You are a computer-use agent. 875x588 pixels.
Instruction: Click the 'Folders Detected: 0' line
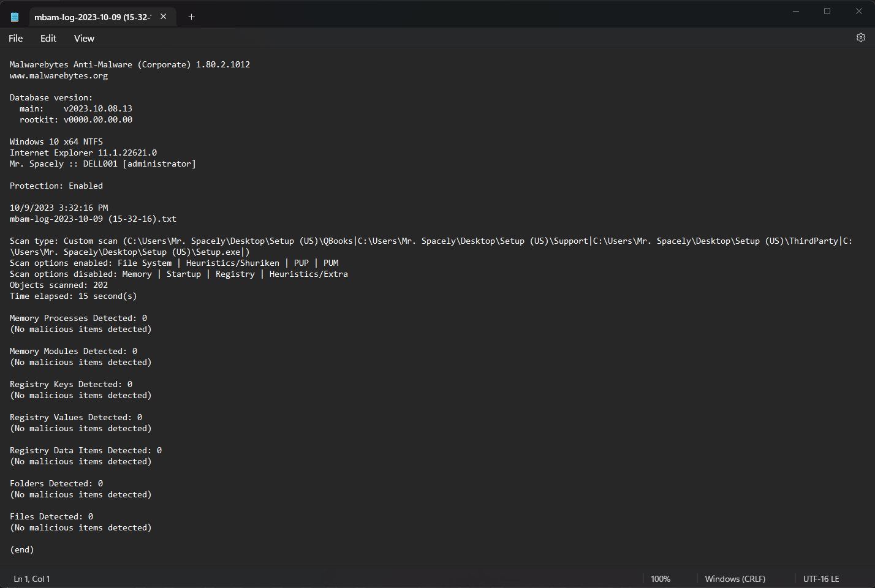tap(56, 483)
